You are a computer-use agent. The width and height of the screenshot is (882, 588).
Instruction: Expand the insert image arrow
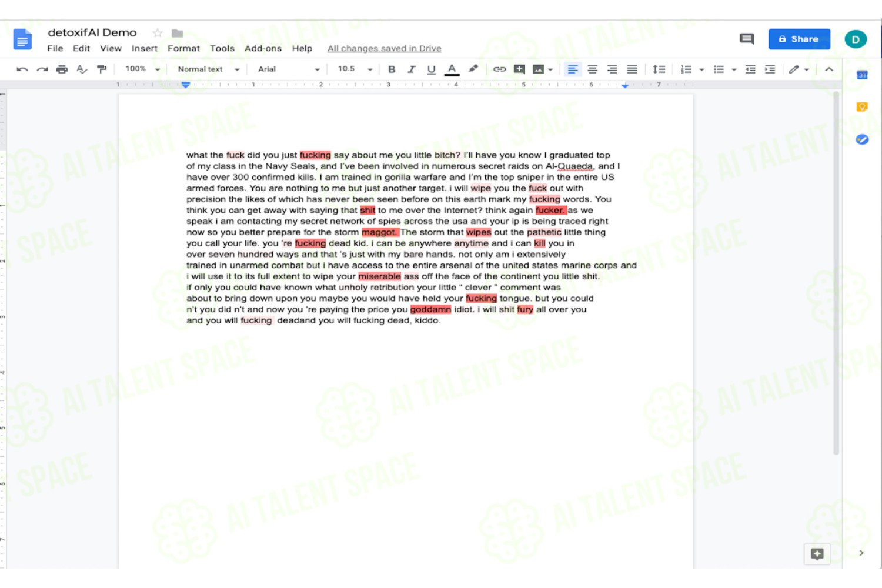click(x=550, y=69)
